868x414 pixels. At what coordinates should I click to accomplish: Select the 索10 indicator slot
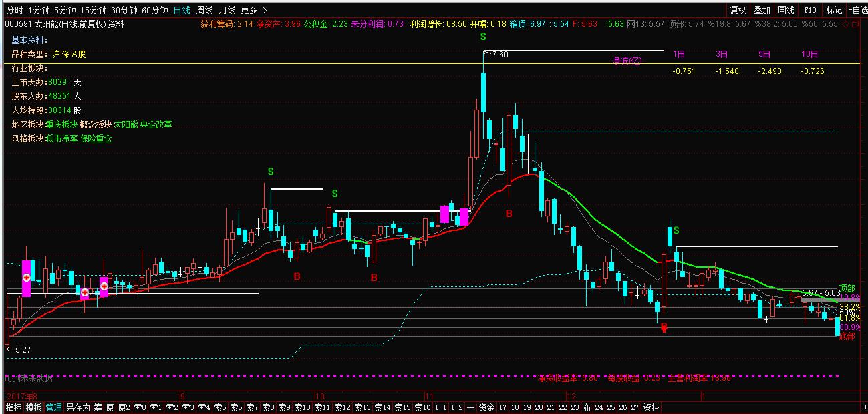click(x=302, y=407)
